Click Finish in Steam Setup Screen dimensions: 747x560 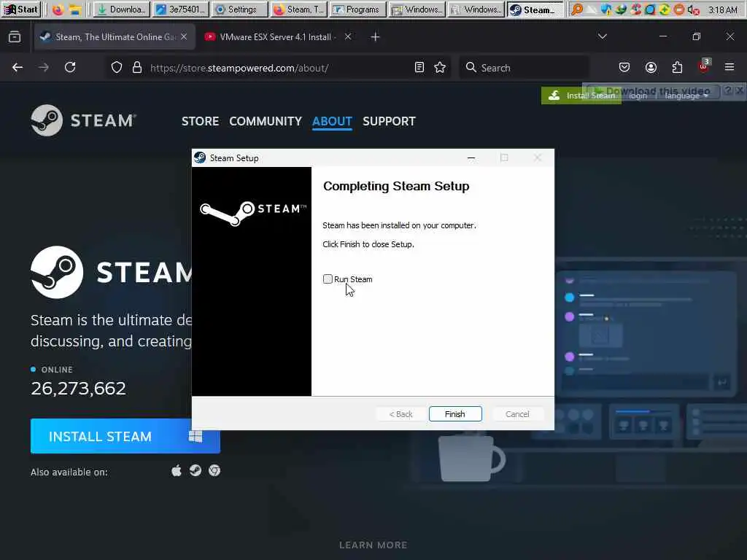click(x=455, y=414)
